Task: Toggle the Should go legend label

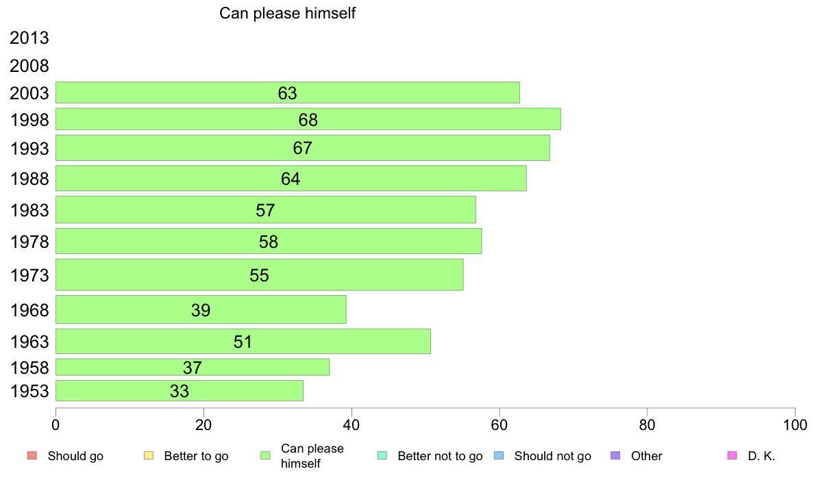Action: [75, 456]
